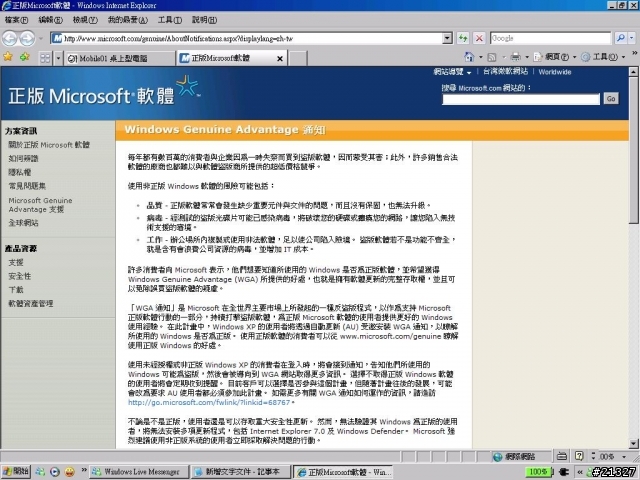This screenshot has height=480, width=640.
Task: Switch to 新增文字文件 - 記事本 taskbar button
Action: [x=241, y=472]
